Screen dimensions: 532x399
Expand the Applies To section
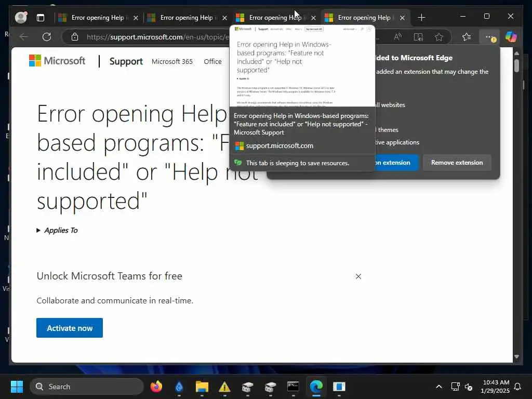point(57,230)
